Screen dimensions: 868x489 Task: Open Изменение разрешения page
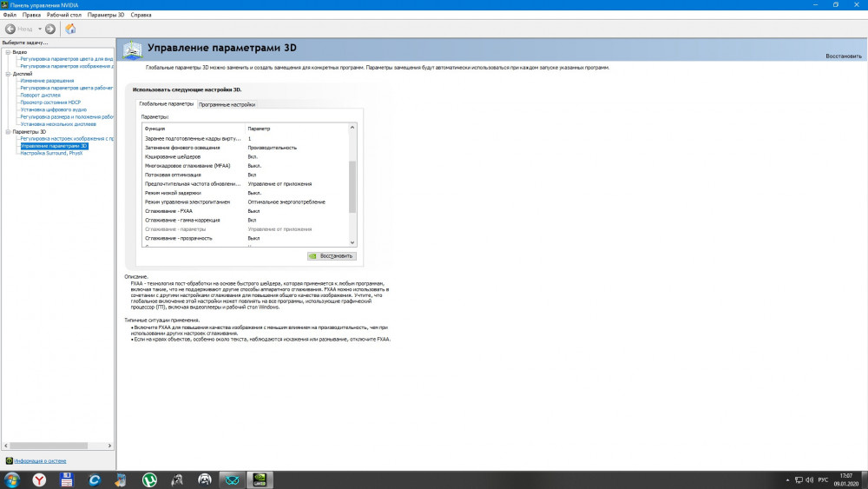pos(47,81)
